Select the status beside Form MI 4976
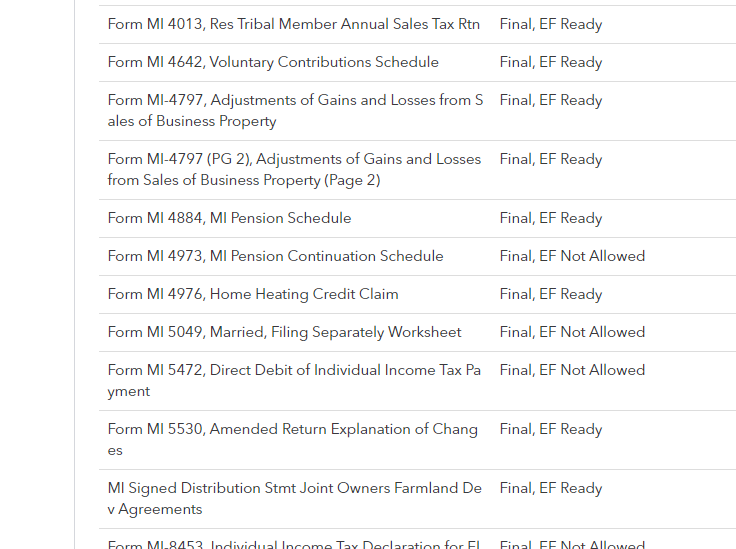The image size is (736, 549). click(x=551, y=294)
